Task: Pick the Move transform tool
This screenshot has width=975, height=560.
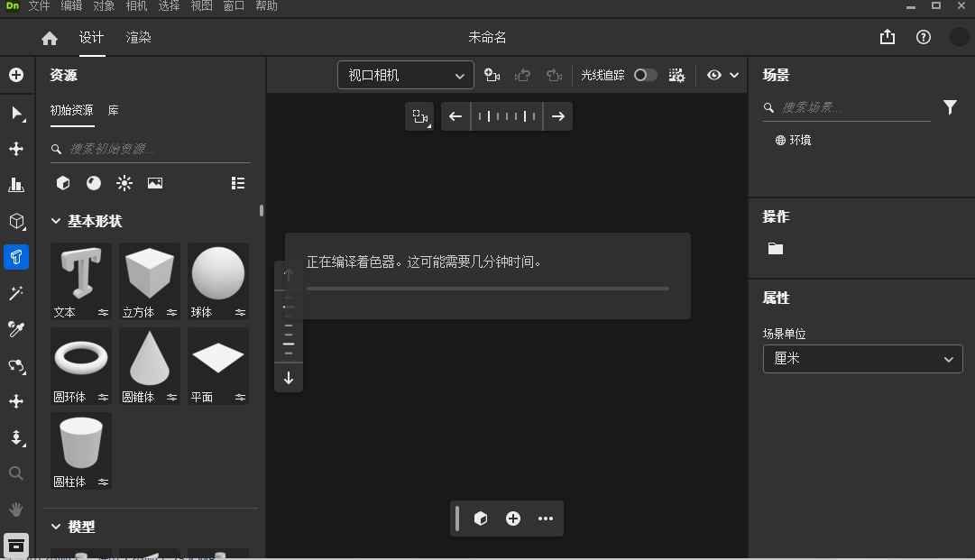Action: pyautogui.click(x=16, y=149)
